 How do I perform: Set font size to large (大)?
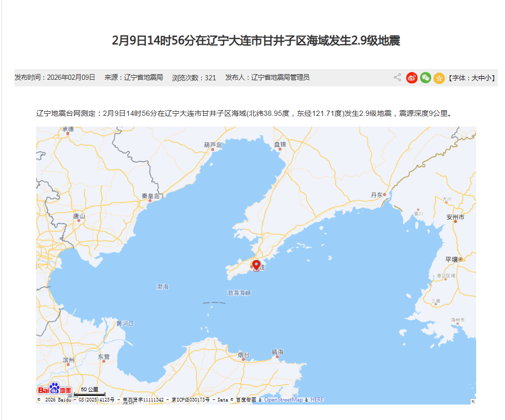tap(475, 78)
